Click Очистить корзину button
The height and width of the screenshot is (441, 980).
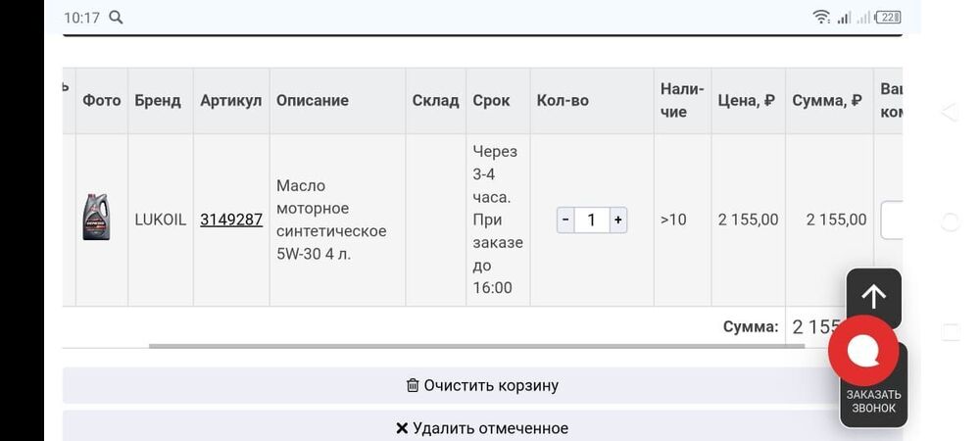tap(482, 385)
